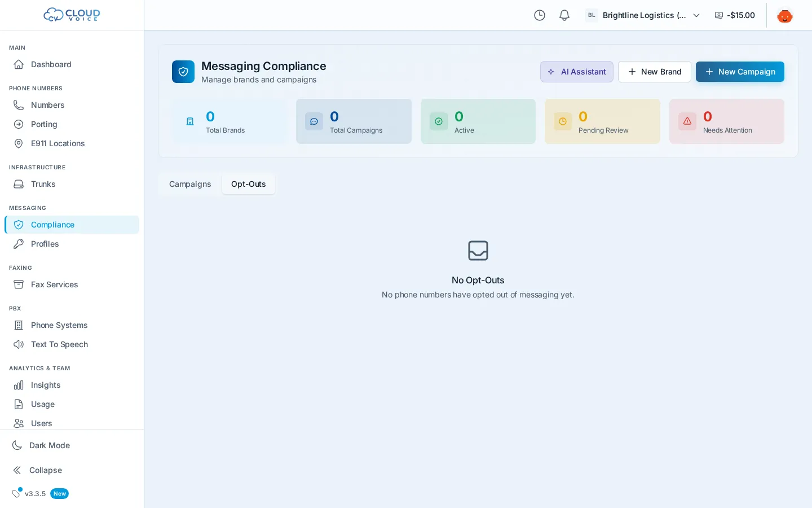Open E911 Locations

(x=72, y=143)
